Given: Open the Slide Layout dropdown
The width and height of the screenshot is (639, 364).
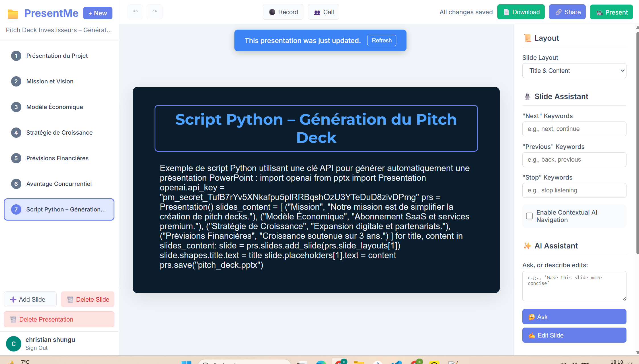Looking at the screenshot, I should [574, 71].
